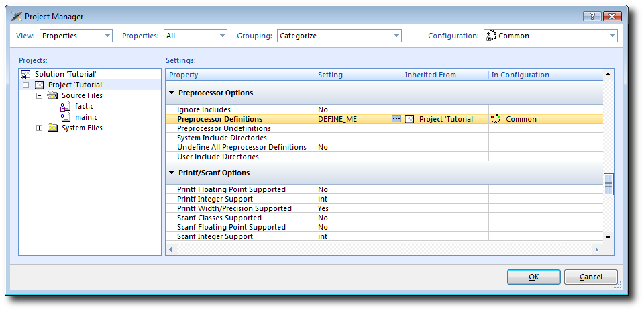Open the Properties filter All dropdown
The image size is (644, 311).
195,36
